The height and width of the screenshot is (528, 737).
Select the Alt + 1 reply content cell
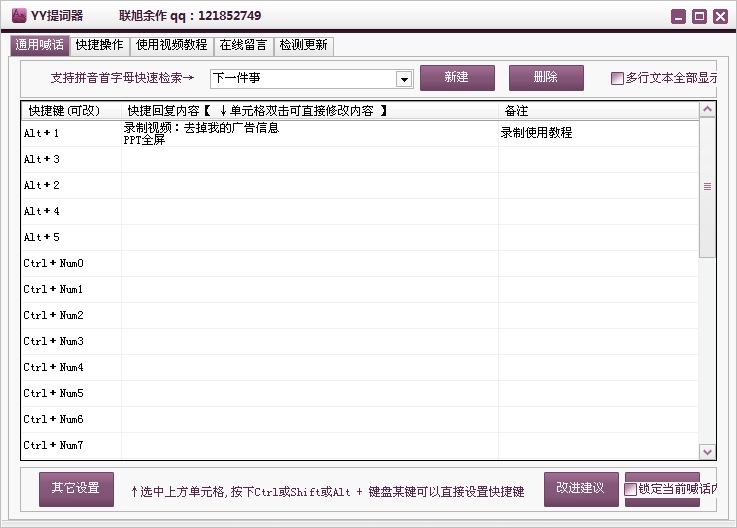click(x=309, y=133)
